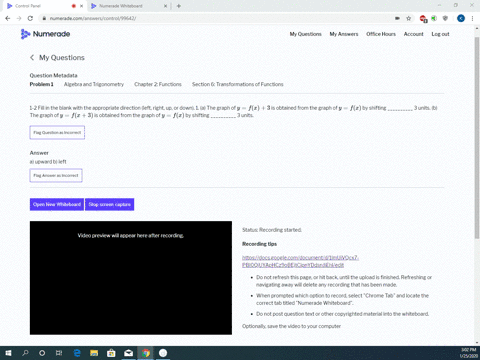Screen dimensions: 480x360
Task: Click the Chrome icon on the taskbar
Action: tap(146, 353)
